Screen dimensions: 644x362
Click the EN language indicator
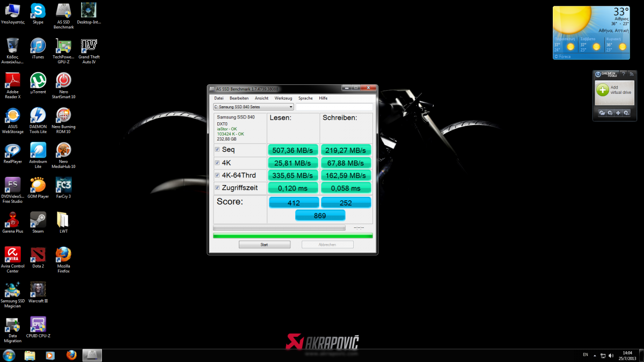[585, 354]
